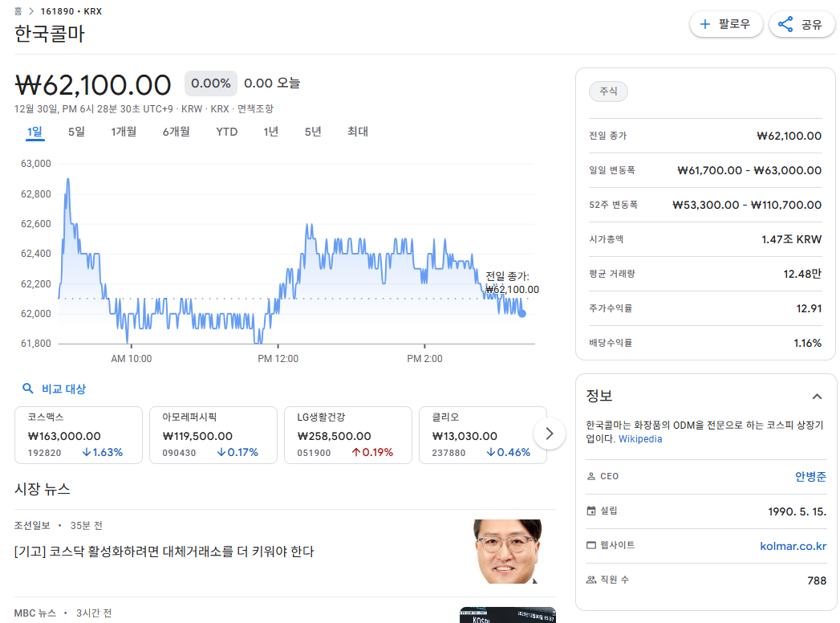Screen dimensions: 840x623
Task: Click ticker 161890 · KRX breadcrumb
Action: coord(71,11)
